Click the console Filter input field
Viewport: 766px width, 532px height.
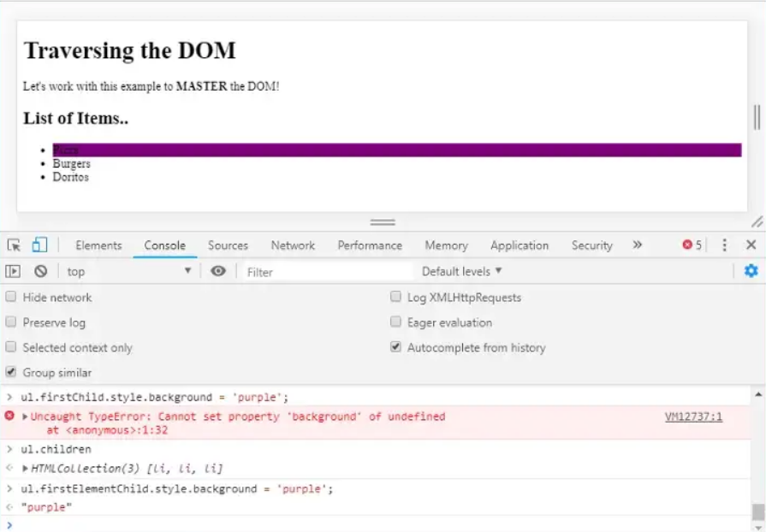(325, 271)
